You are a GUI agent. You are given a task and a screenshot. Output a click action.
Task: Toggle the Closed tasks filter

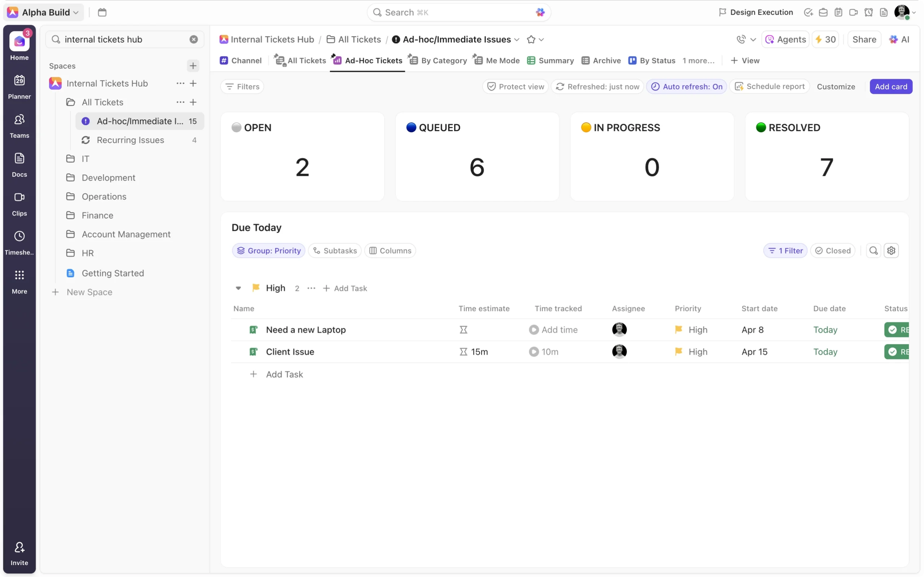[833, 251]
